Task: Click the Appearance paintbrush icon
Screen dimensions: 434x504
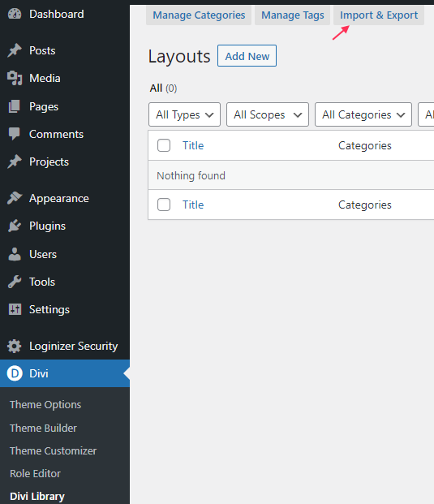Action: [15, 198]
